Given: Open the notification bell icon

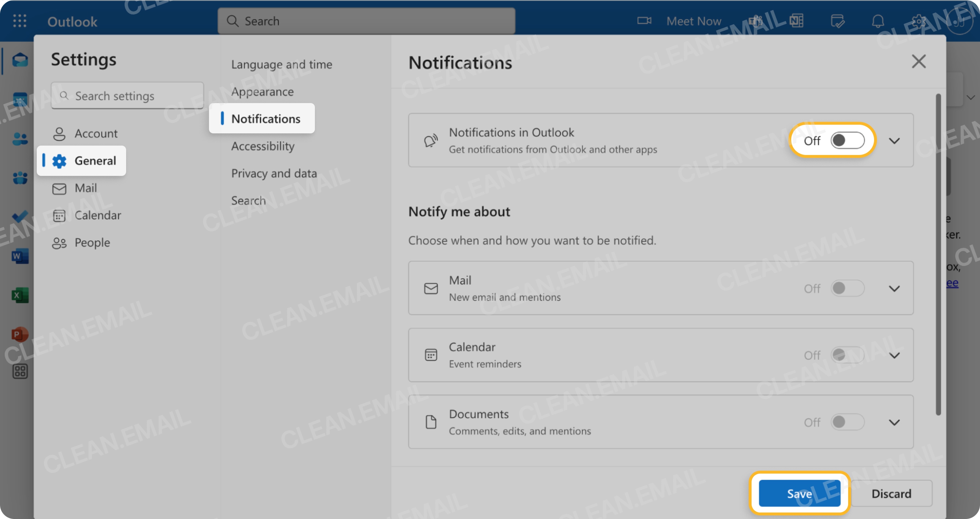Looking at the screenshot, I should pos(878,21).
